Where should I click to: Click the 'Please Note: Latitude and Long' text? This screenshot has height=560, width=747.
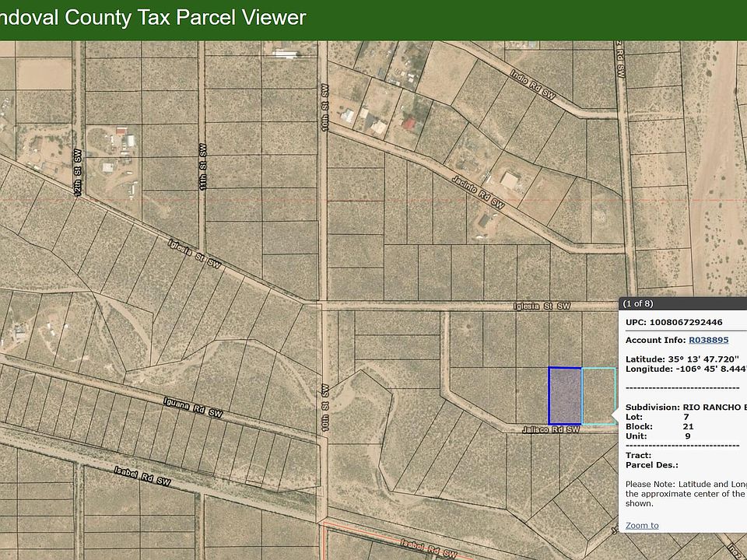click(686, 485)
